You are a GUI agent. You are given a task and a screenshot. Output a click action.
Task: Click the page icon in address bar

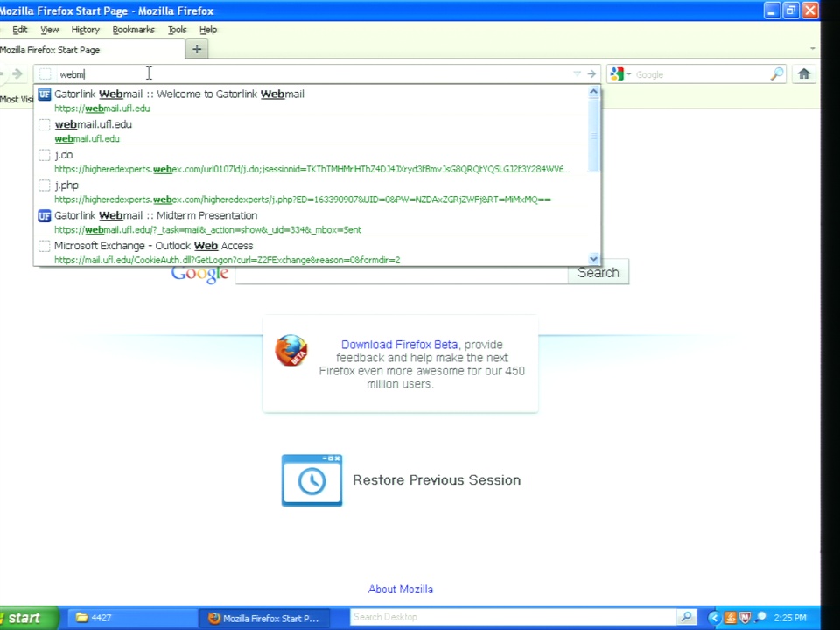(45, 73)
